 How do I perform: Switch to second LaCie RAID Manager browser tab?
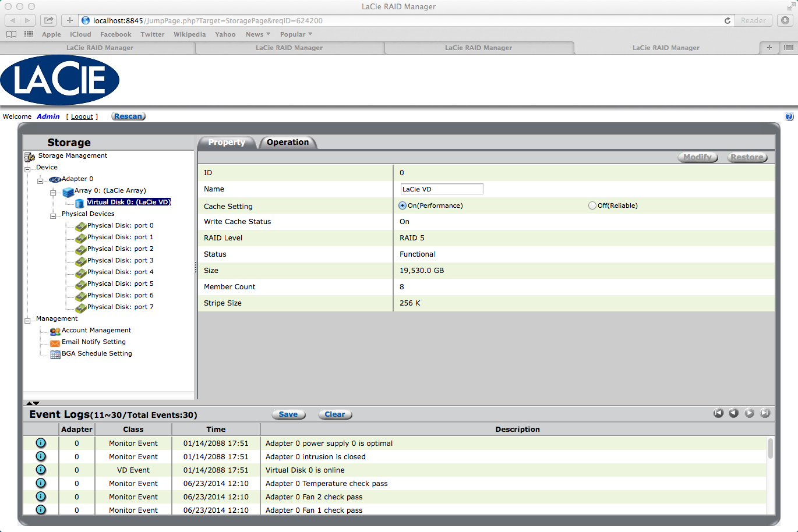(289, 48)
